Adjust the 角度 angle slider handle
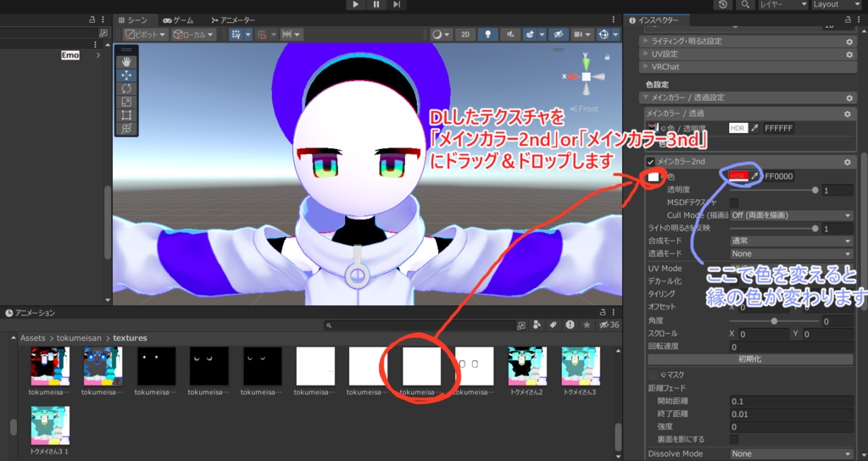Image resolution: width=868 pixels, height=461 pixels. point(774,321)
